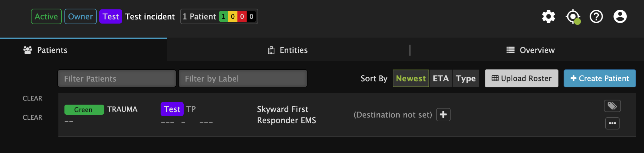This screenshot has width=644, height=153.
Task: Click the Filter Patients input field
Action: click(117, 79)
